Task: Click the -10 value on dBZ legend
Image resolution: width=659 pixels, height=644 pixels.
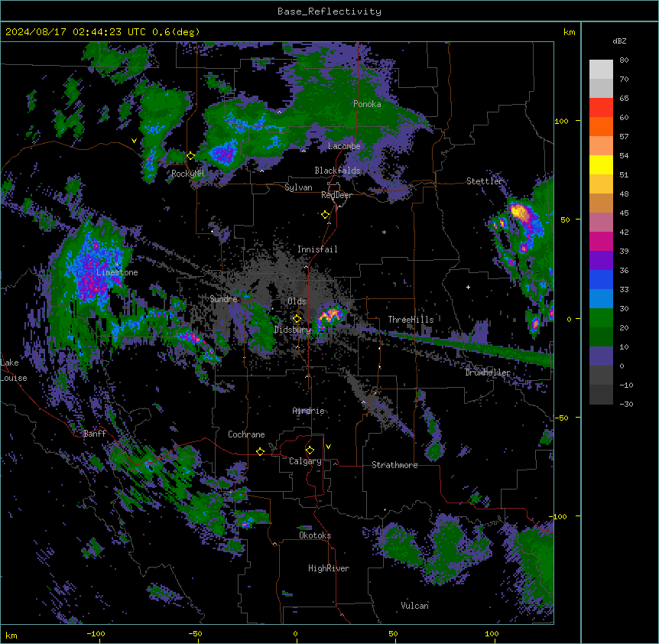Action: (626, 385)
